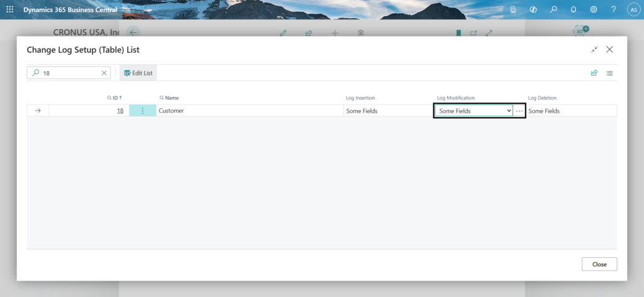Open the notifications bell
The height and width of the screenshot is (297, 644).
[x=574, y=9]
